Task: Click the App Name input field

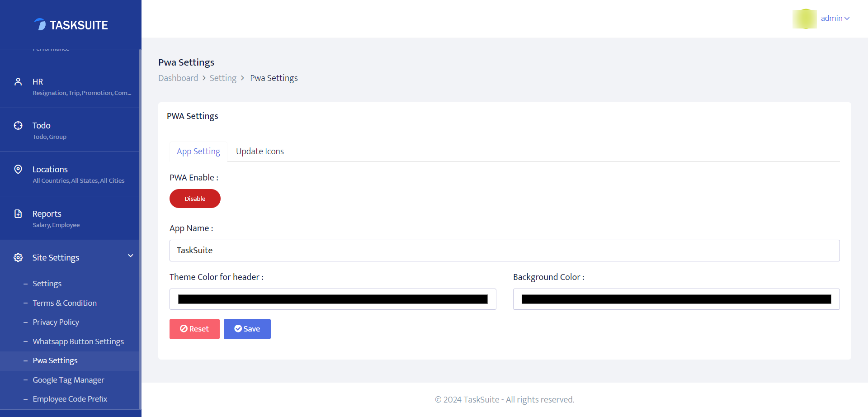Action: pos(505,251)
